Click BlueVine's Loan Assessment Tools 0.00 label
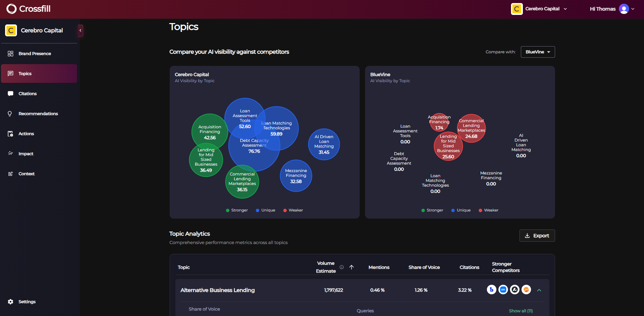This screenshot has width=644, height=316. pyautogui.click(x=405, y=134)
